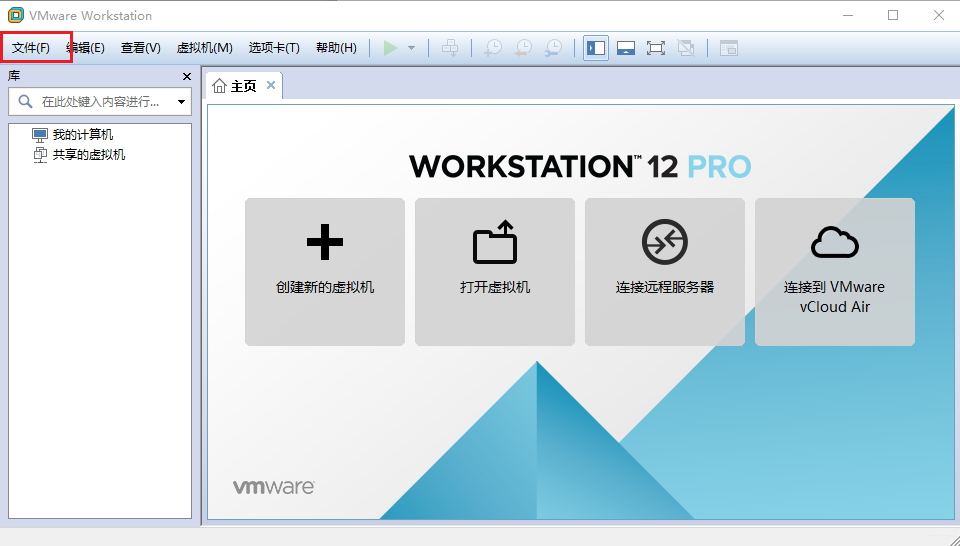Click the green power on play button

tap(390, 48)
